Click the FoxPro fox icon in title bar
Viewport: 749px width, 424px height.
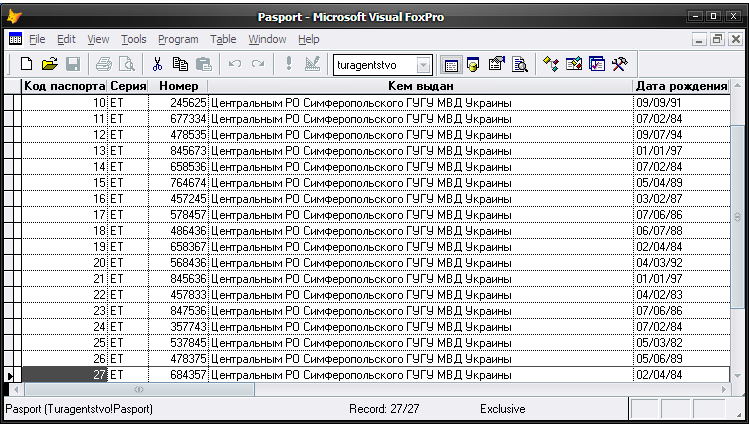click(15, 17)
